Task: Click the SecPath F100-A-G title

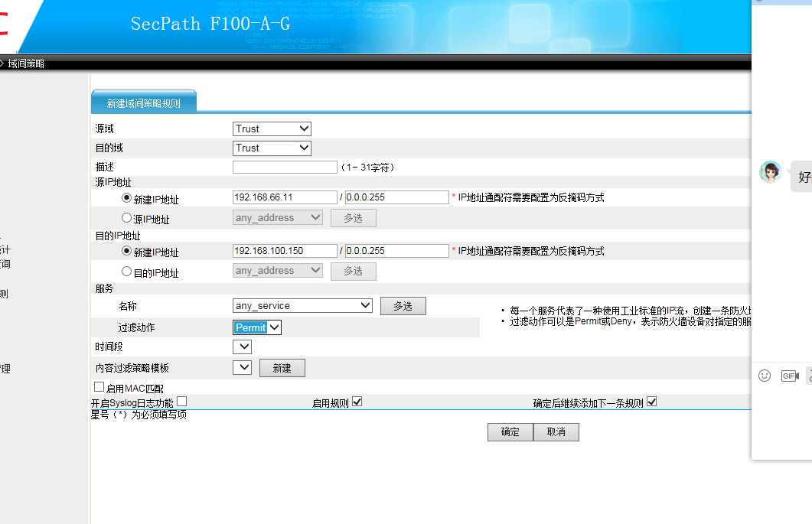Action: pos(210,24)
